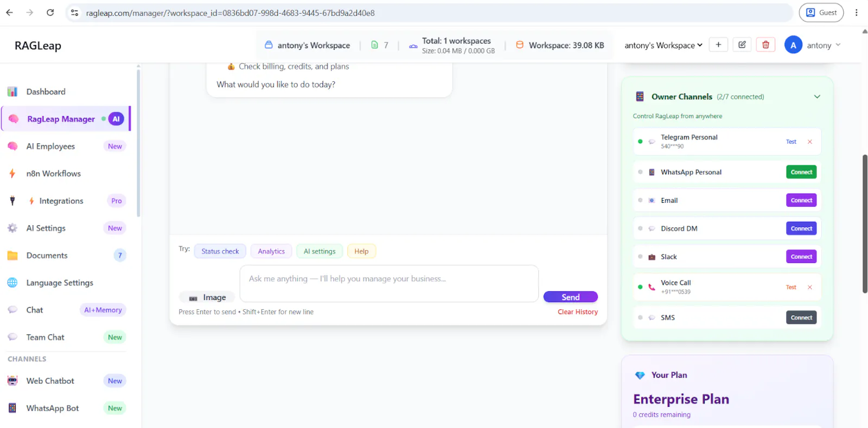Click the Enterprise Plan heading
Screen dimensions: 868x428
(681, 399)
